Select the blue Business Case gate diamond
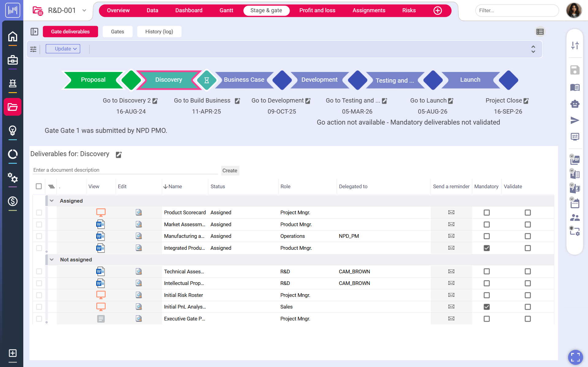The image size is (588, 367). point(282,80)
